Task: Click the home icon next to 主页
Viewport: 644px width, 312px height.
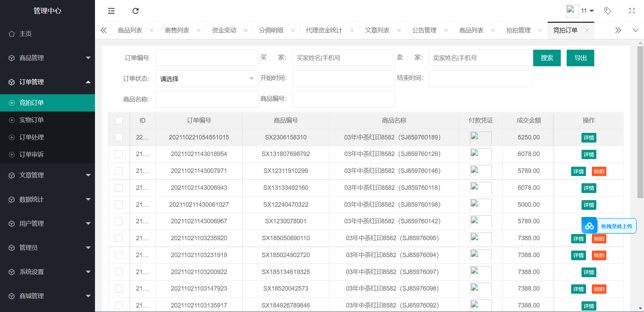Action: (x=12, y=34)
